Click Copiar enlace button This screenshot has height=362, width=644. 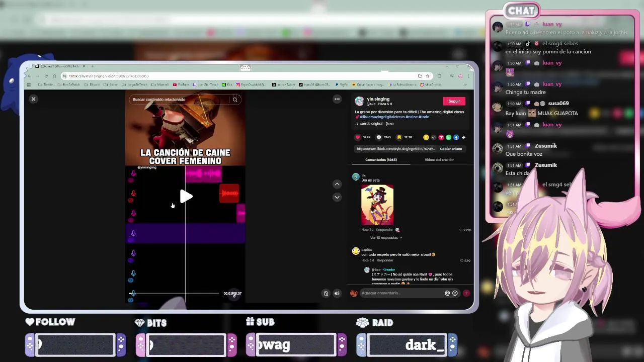pos(451,149)
